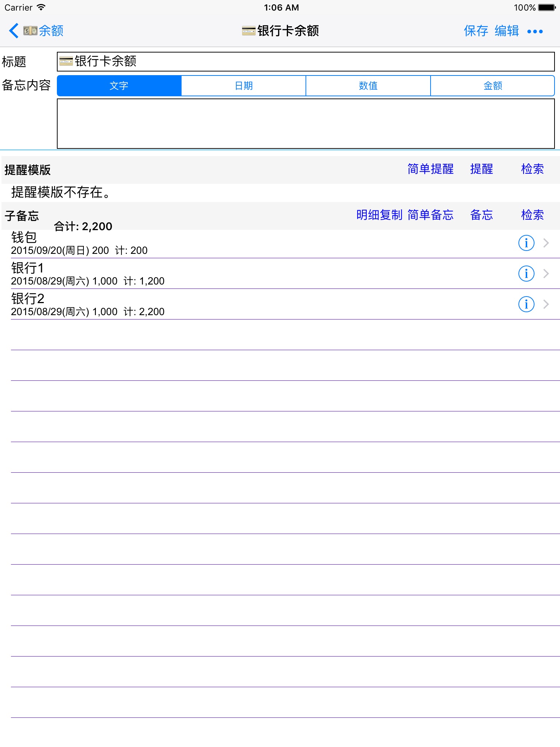Open the 钱包 row disclosure chevron
This screenshot has height=747, width=560.
[546, 243]
